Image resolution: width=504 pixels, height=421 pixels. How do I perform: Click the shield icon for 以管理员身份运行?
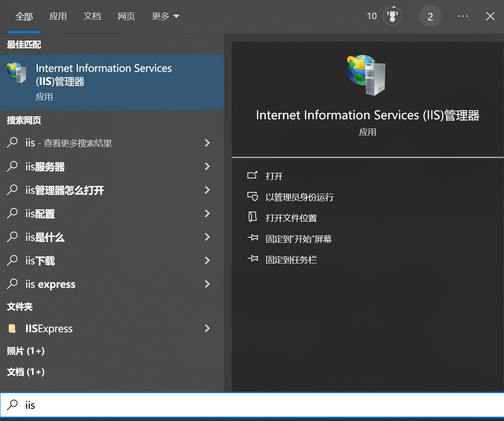click(252, 196)
